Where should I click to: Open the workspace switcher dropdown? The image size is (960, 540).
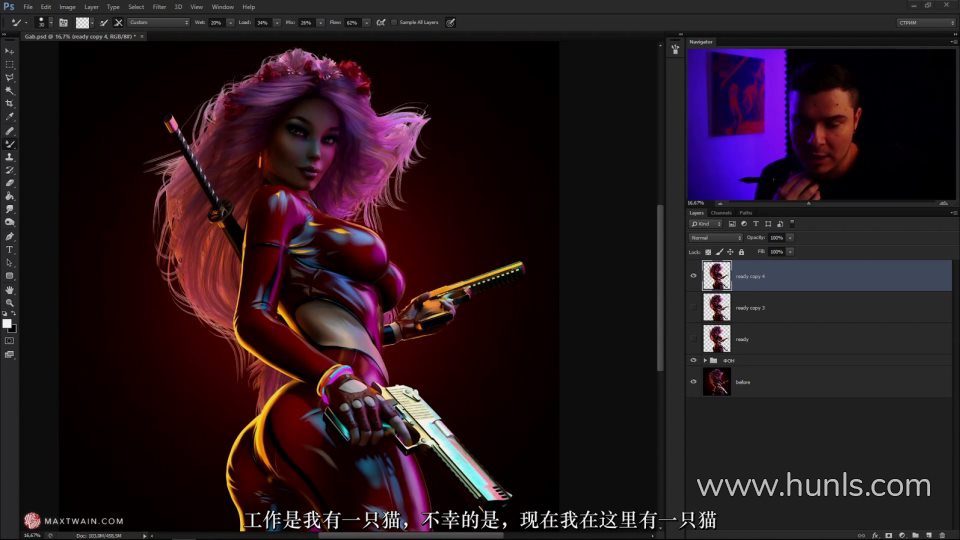[926, 23]
